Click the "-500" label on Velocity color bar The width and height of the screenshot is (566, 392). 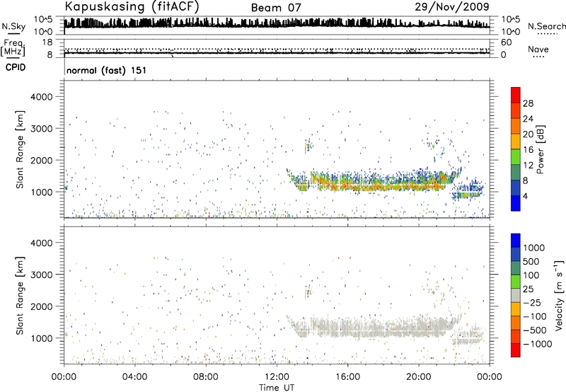(x=534, y=330)
